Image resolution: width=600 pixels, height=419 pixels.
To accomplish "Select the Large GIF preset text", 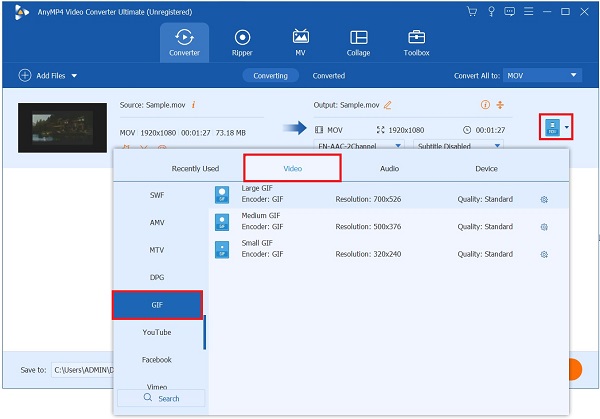I will (x=257, y=188).
